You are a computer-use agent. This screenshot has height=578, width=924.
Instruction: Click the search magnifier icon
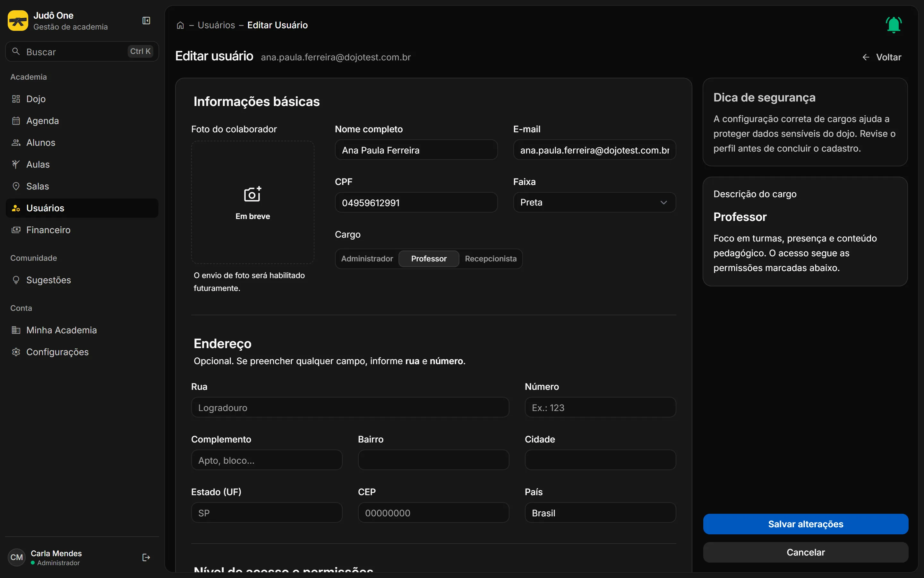coord(16,51)
